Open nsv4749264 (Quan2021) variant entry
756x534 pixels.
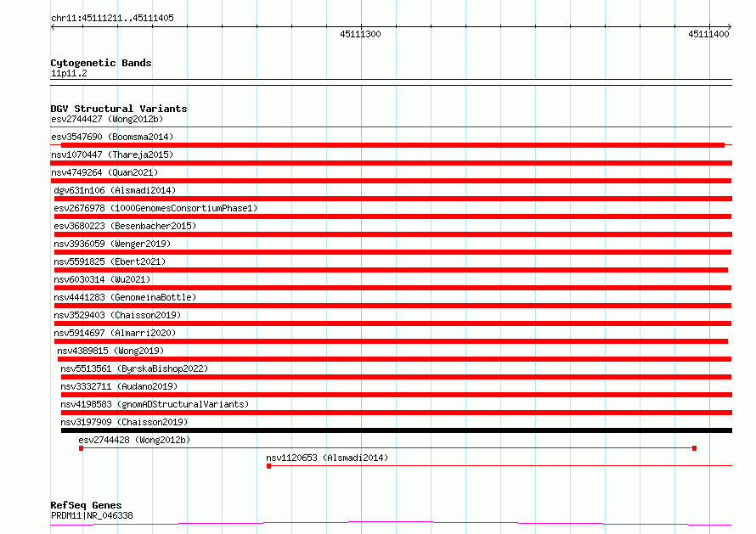coord(104,172)
